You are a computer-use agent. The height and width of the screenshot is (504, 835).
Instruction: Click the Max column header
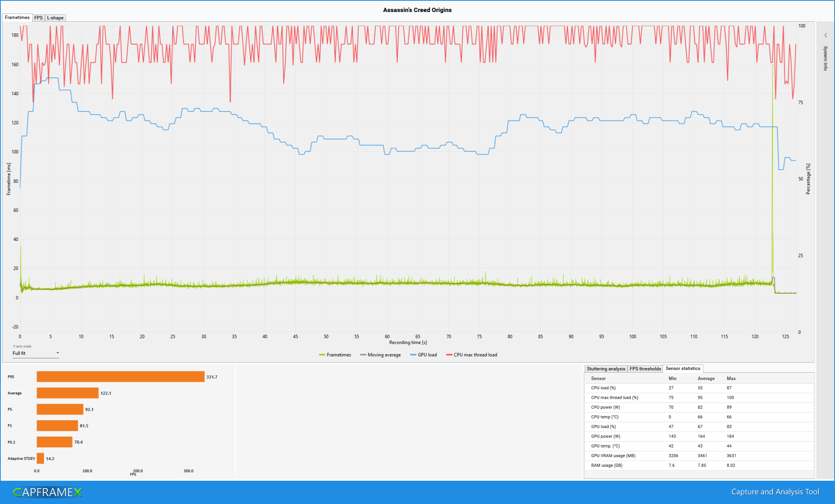[x=731, y=378]
